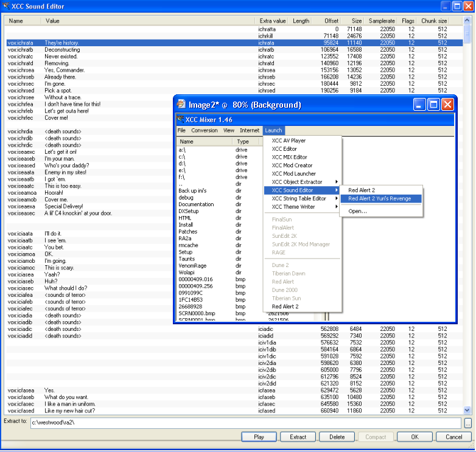Expand the XCC String Table Editor submenu
Image resolution: width=476 pixels, height=452 pixels.
pyautogui.click(x=302, y=198)
